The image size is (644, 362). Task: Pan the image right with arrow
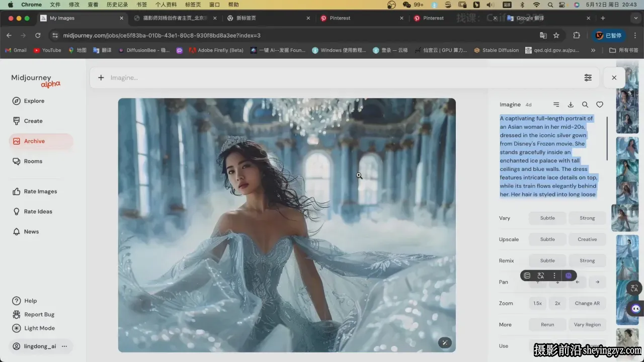pyautogui.click(x=597, y=282)
